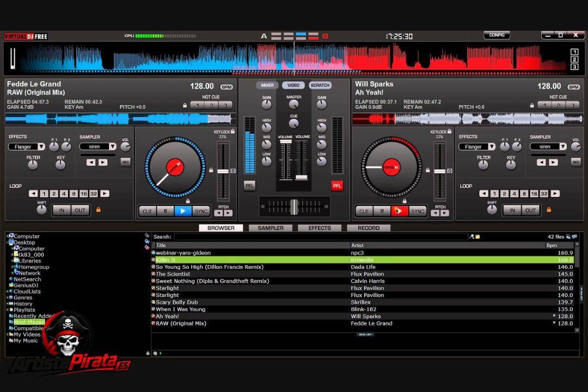Image resolution: width=588 pixels, height=392 pixels.
Task: Set left deck loop length 16
Action: (x=84, y=194)
